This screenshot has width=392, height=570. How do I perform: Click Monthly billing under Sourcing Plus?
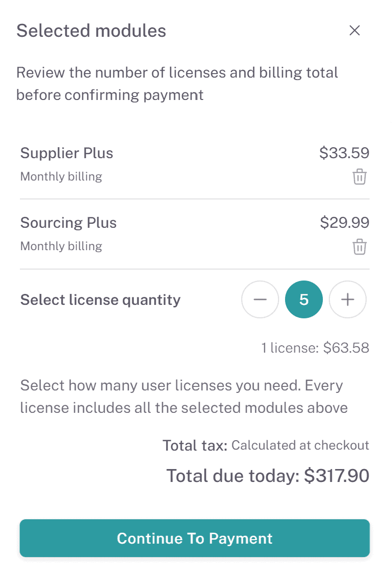(61, 246)
